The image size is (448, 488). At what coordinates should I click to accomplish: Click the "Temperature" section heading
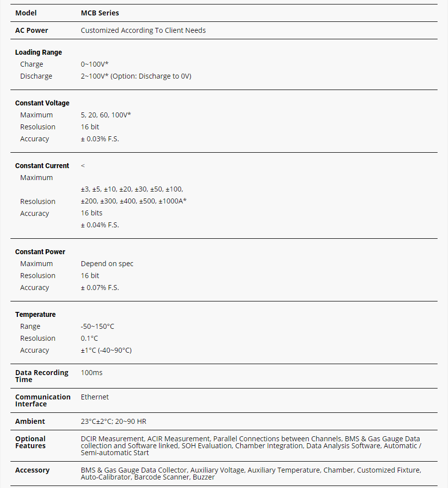(x=35, y=314)
